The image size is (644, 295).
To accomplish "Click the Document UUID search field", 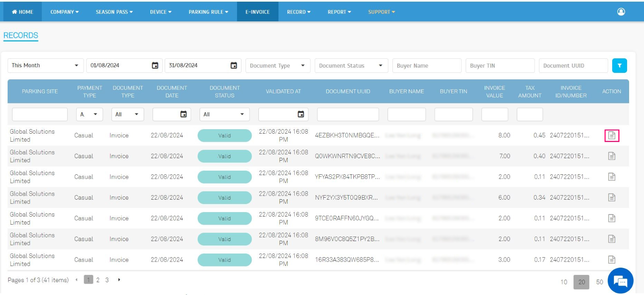I will coord(573,66).
